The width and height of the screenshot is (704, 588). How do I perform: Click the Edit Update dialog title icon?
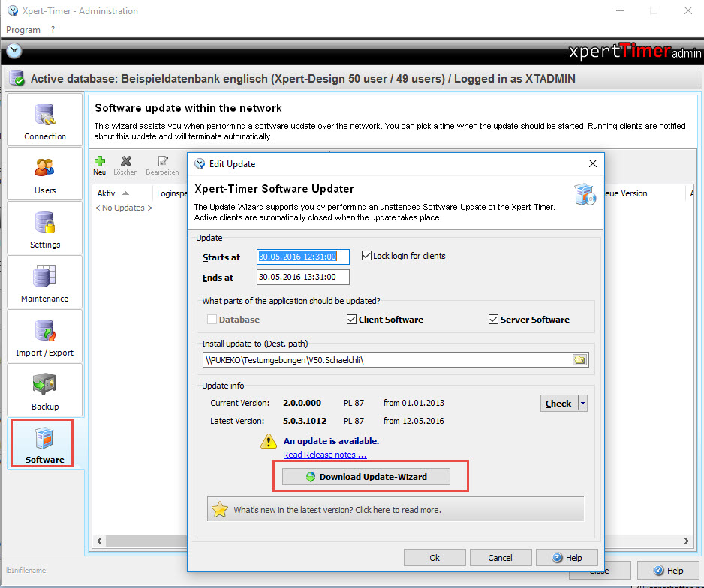click(200, 164)
